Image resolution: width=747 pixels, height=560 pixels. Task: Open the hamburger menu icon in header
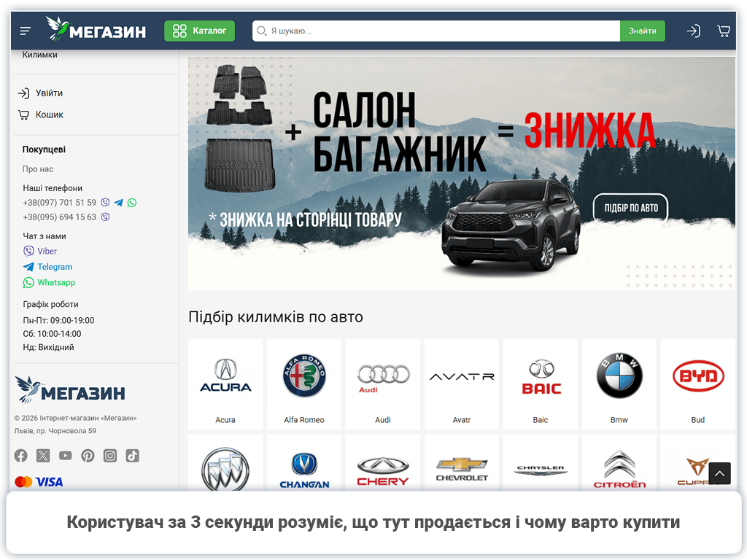26,31
